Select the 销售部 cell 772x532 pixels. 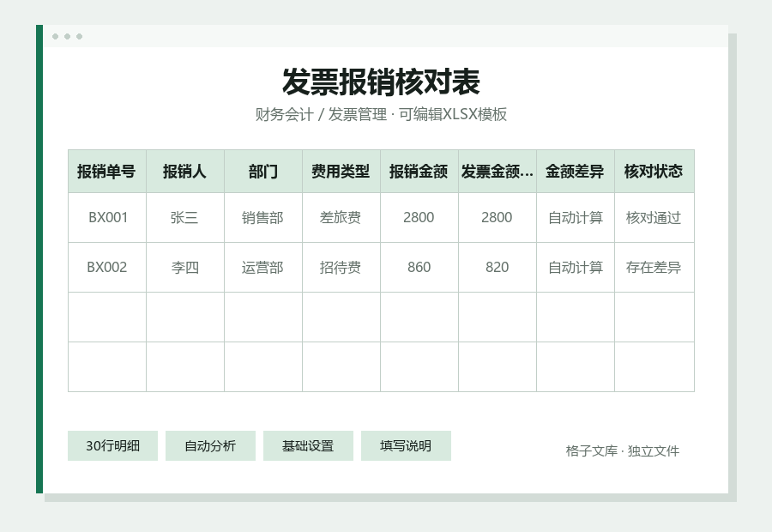tap(263, 217)
